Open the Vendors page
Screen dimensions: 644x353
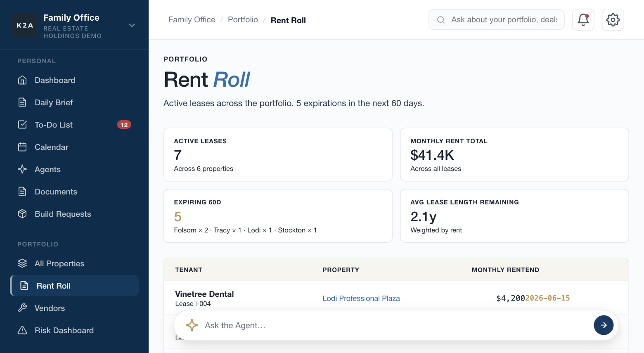74,308
